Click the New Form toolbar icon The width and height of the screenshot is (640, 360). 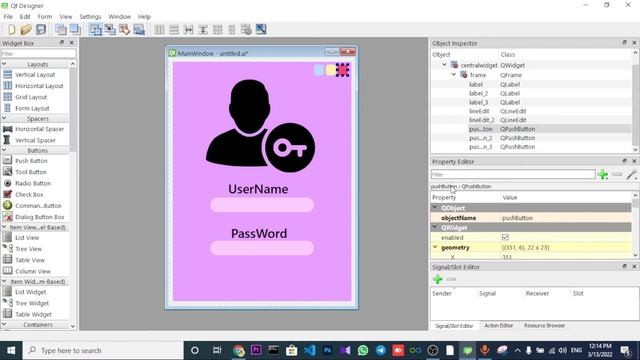(x=11, y=29)
